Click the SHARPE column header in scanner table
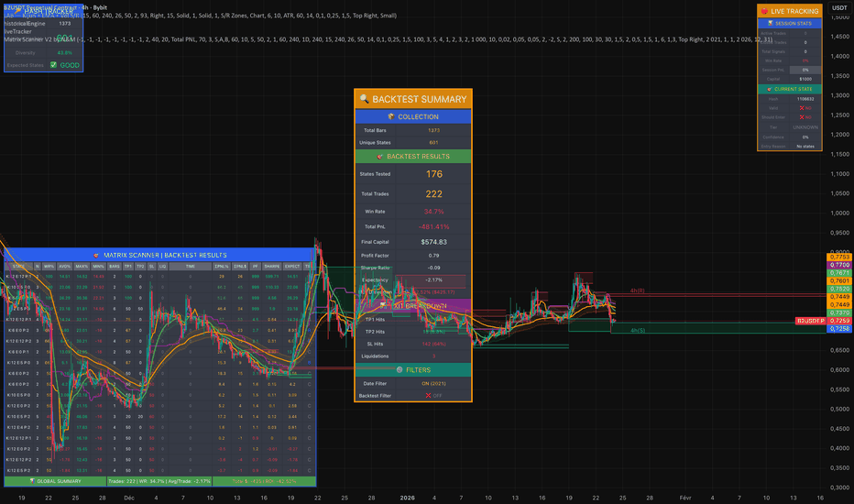The width and height of the screenshot is (854, 504). coord(269,266)
